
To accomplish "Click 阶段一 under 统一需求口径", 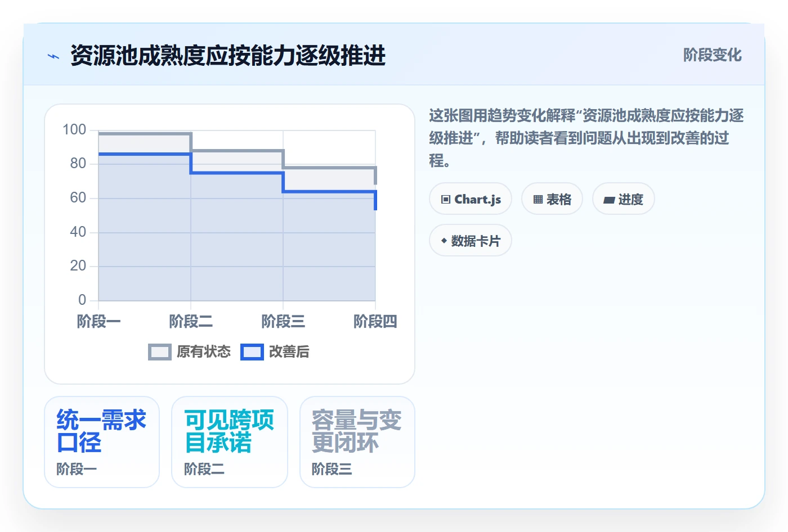I will (x=77, y=469).
